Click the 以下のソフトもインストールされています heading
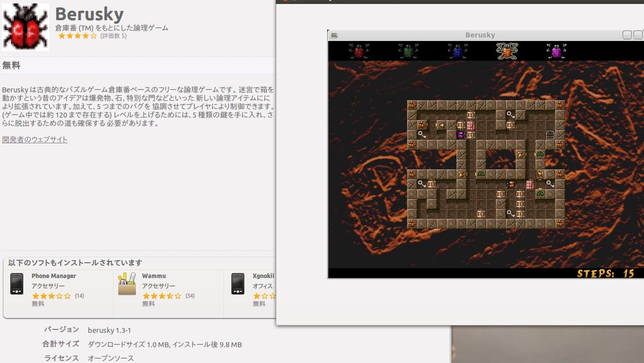The height and width of the screenshot is (363, 644). click(75, 263)
